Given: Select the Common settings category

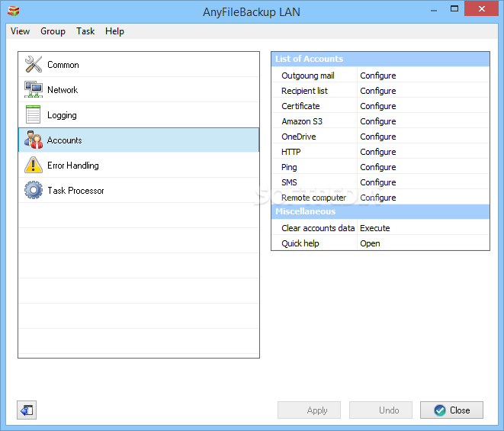Looking at the screenshot, I should (x=139, y=64).
